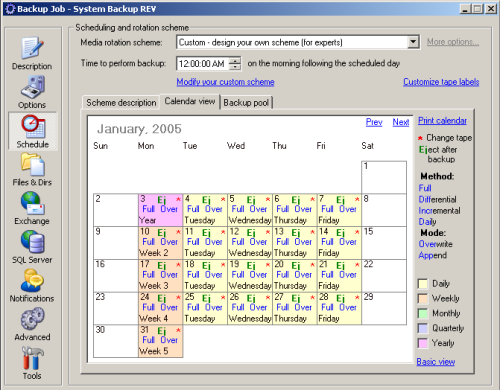
Task: Click Over on January 14
Action: [348, 242]
